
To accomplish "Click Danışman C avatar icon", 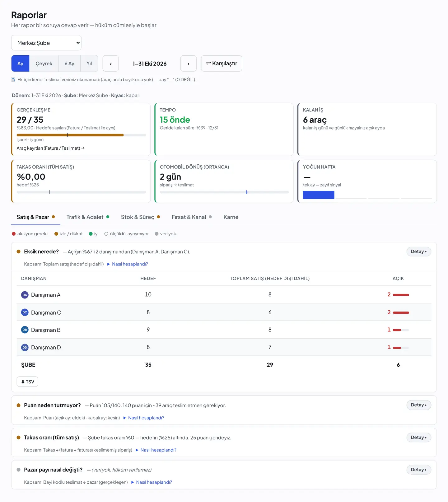I will coord(25,312).
